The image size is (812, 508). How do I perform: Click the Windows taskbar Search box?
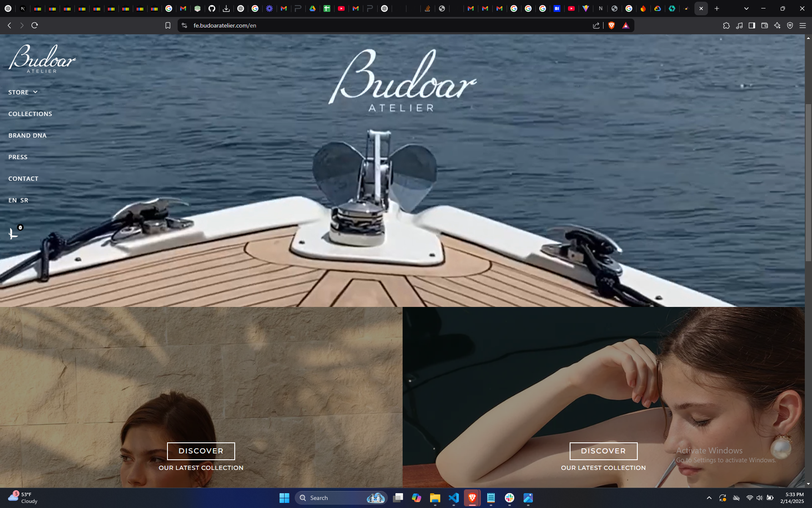click(341, 498)
